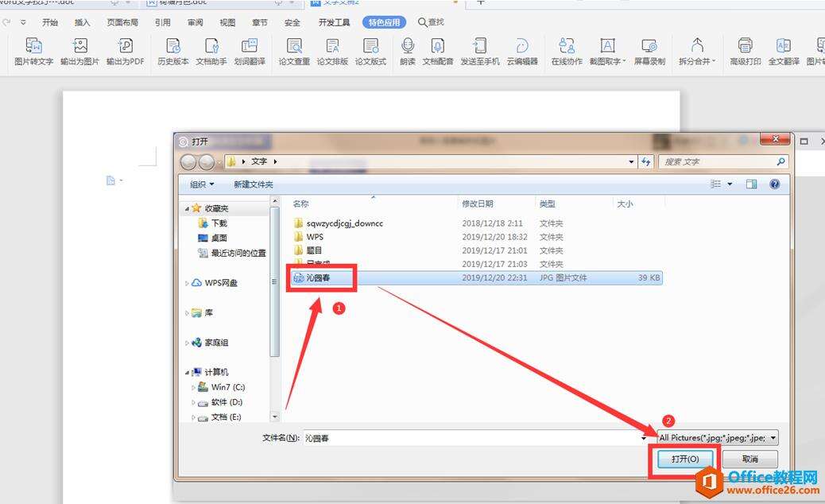This screenshot has width=825, height=504.
Task: Toggle the preview pane button in the dialog
Action: 751,184
